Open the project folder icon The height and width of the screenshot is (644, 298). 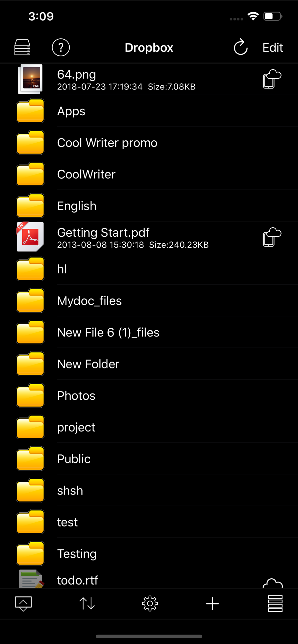(30, 427)
